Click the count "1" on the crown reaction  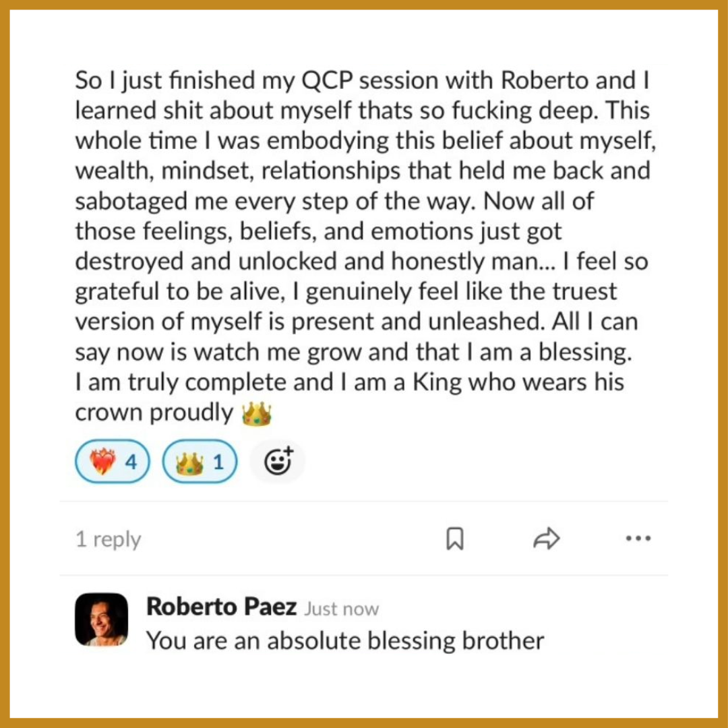tap(218, 462)
